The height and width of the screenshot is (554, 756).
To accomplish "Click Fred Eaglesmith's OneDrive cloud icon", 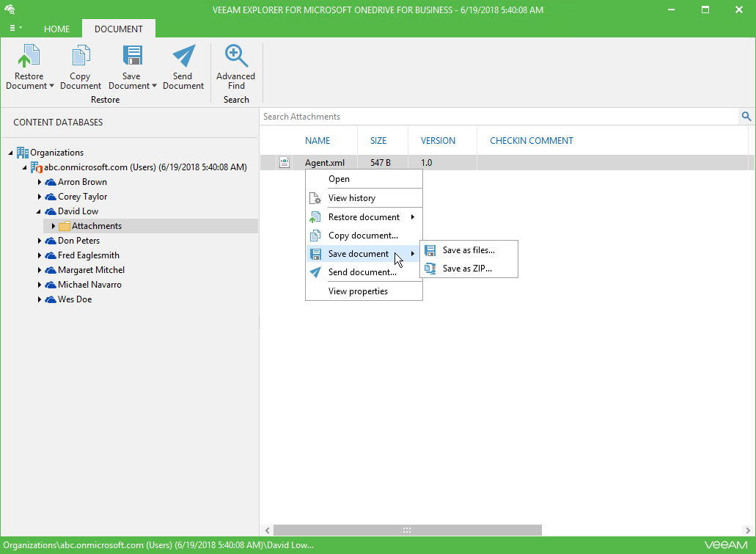I will (50, 255).
